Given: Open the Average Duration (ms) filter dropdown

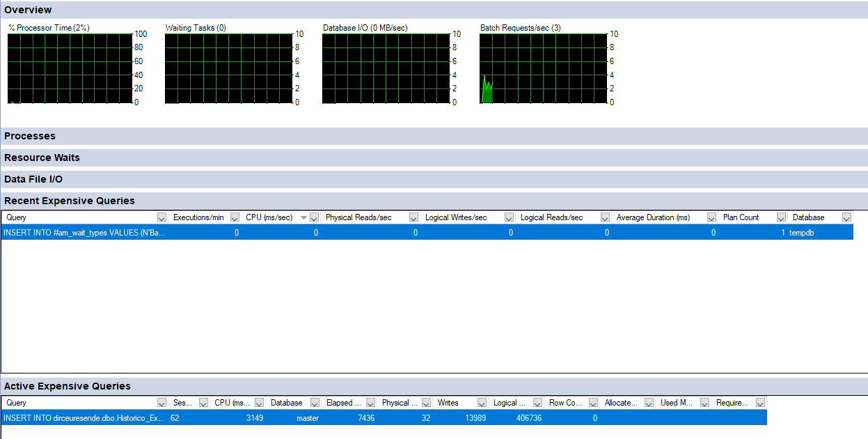Looking at the screenshot, I should (x=711, y=217).
